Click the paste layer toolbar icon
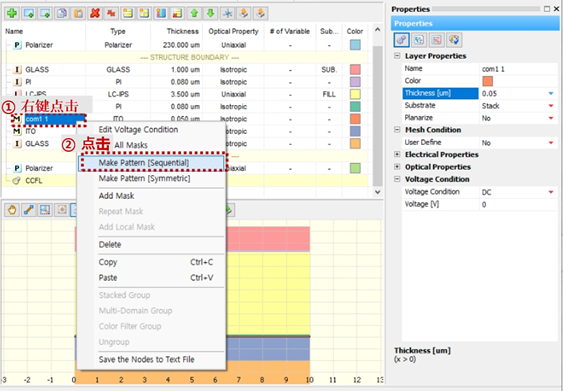Viewport: 563px width, 391px height. (78, 13)
